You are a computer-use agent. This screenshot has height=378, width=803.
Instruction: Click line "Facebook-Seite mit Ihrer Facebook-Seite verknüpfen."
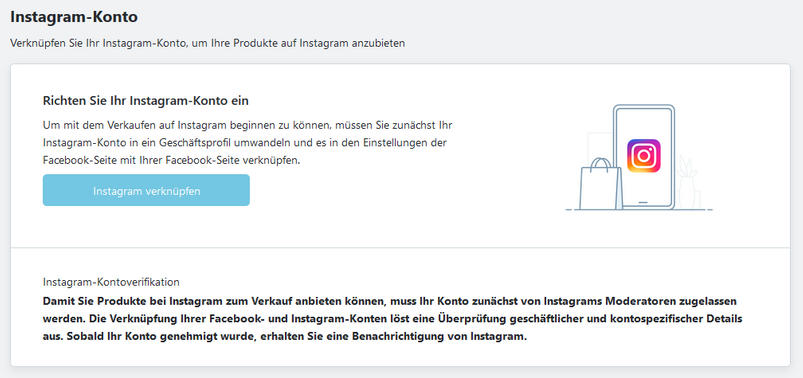pyautogui.click(x=172, y=160)
